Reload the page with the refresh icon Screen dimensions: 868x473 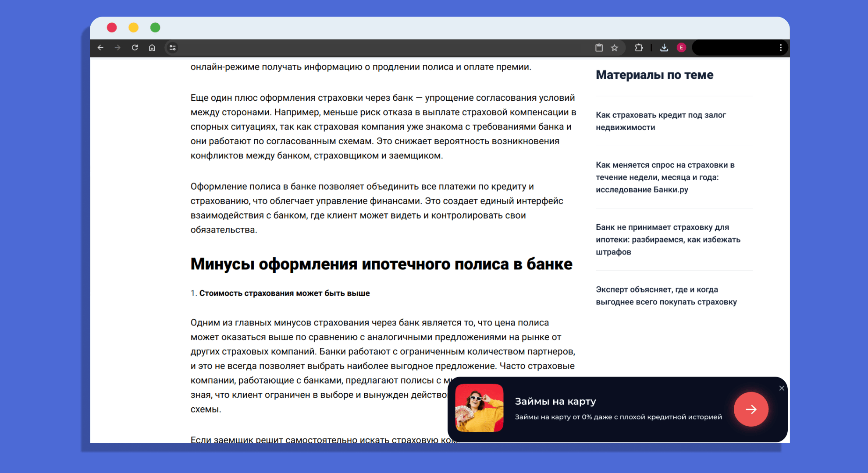[135, 48]
